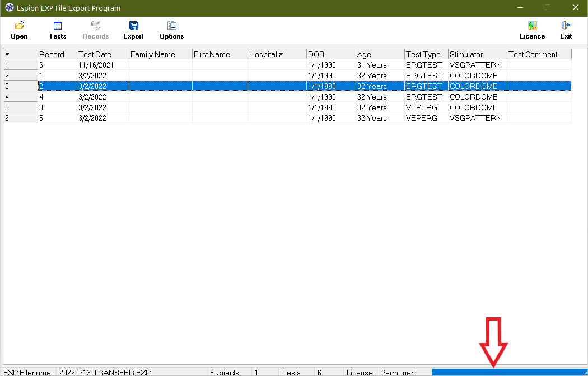Click the Exit door icon

tap(566, 26)
